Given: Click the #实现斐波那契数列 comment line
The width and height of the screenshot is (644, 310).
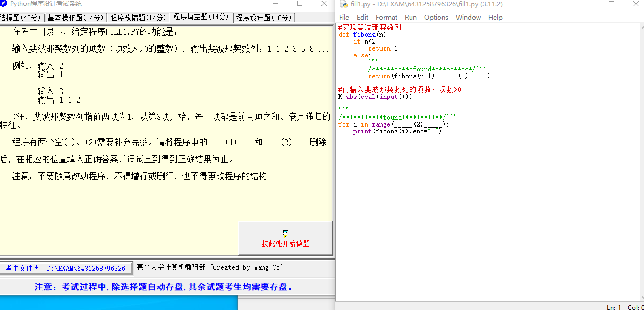Looking at the screenshot, I should click(370, 27).
